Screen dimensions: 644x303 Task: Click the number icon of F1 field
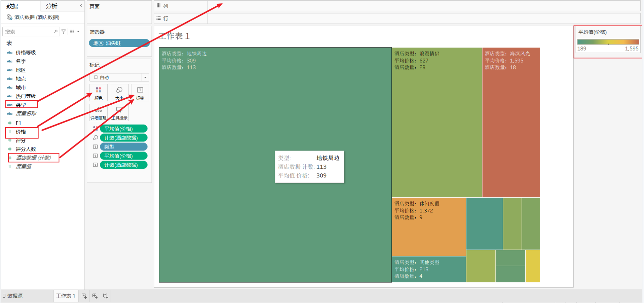(10, 123)
